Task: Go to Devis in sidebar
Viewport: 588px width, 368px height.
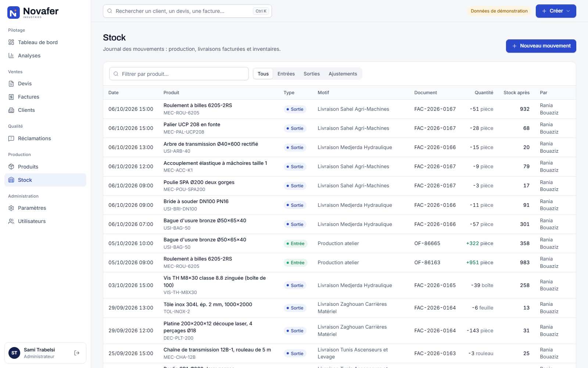Action: click(45, 84)
